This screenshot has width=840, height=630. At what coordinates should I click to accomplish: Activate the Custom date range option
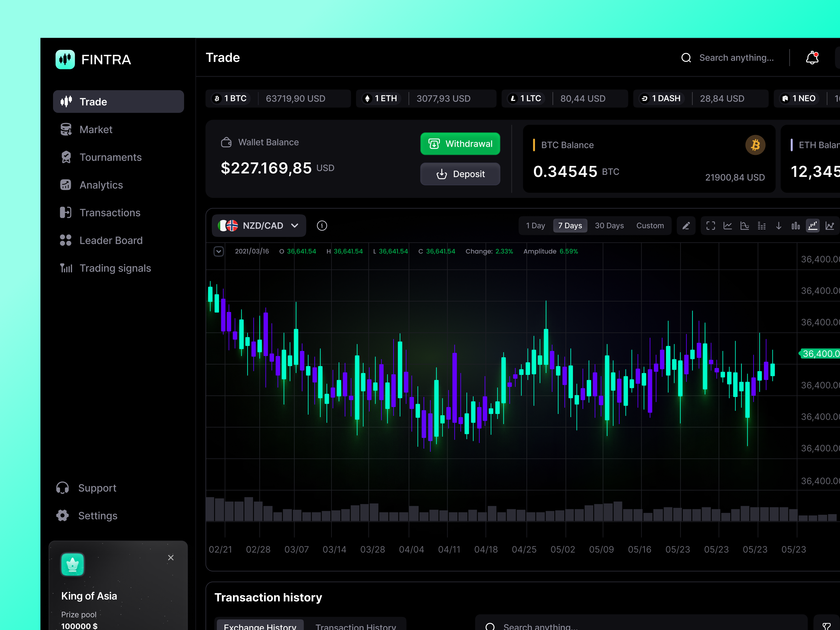click(650, 225)
